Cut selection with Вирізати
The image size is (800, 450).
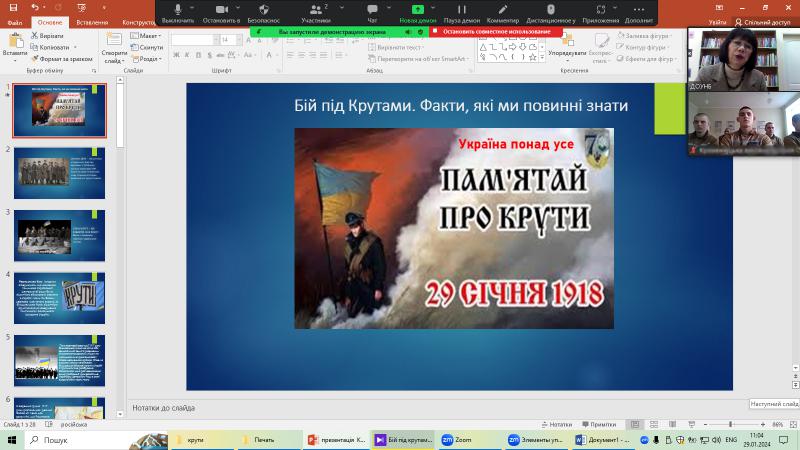tap(47, 36)
